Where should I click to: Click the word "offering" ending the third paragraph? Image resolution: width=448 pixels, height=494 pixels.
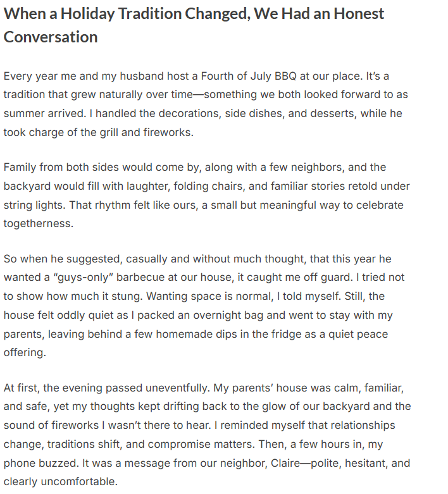point(25,353)
